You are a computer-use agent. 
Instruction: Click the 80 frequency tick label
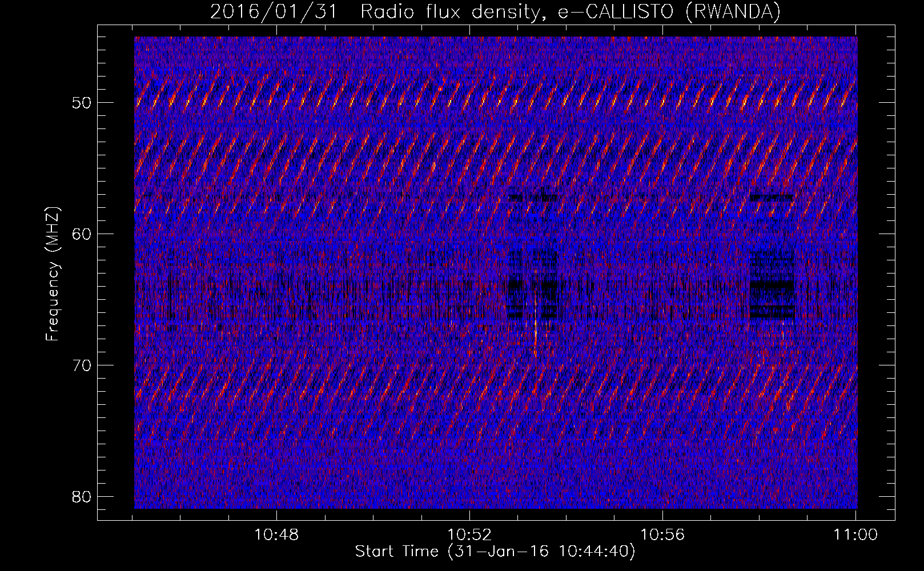82,497
